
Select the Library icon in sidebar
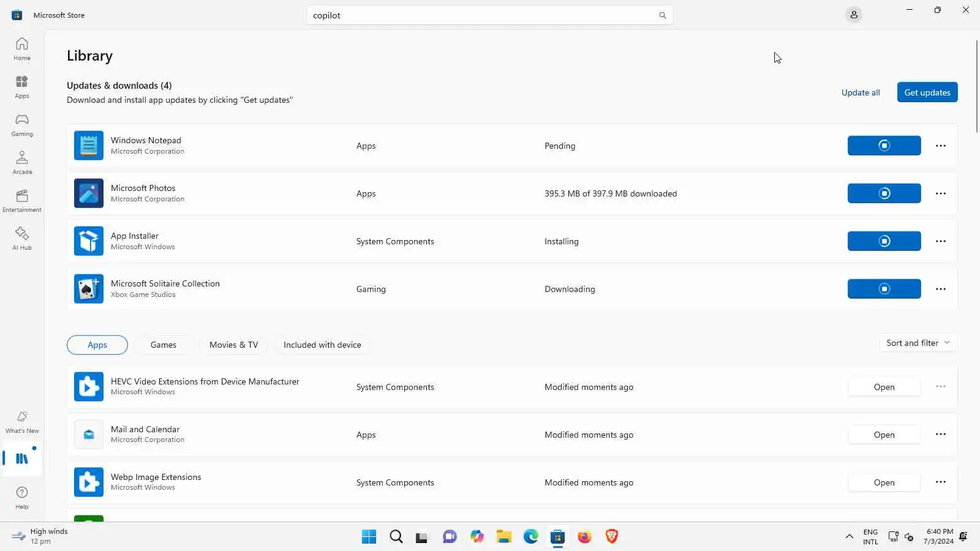(x=22, y=459)
